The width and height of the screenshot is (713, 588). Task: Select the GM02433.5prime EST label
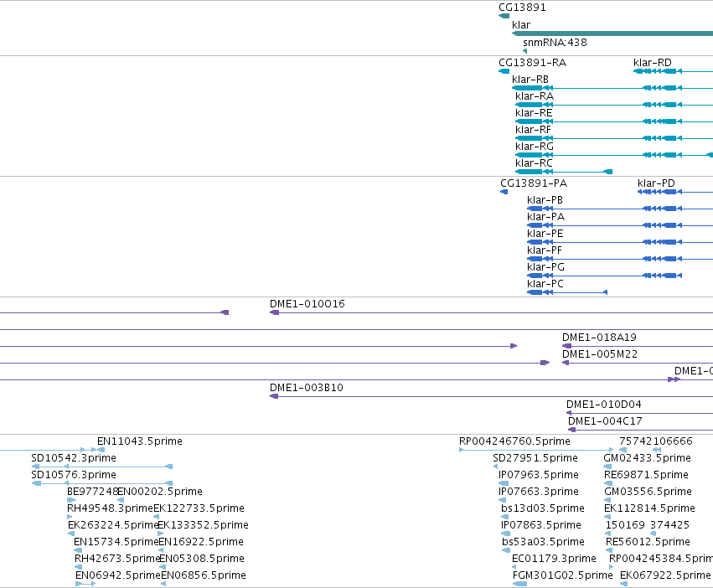tap(647, 458)
